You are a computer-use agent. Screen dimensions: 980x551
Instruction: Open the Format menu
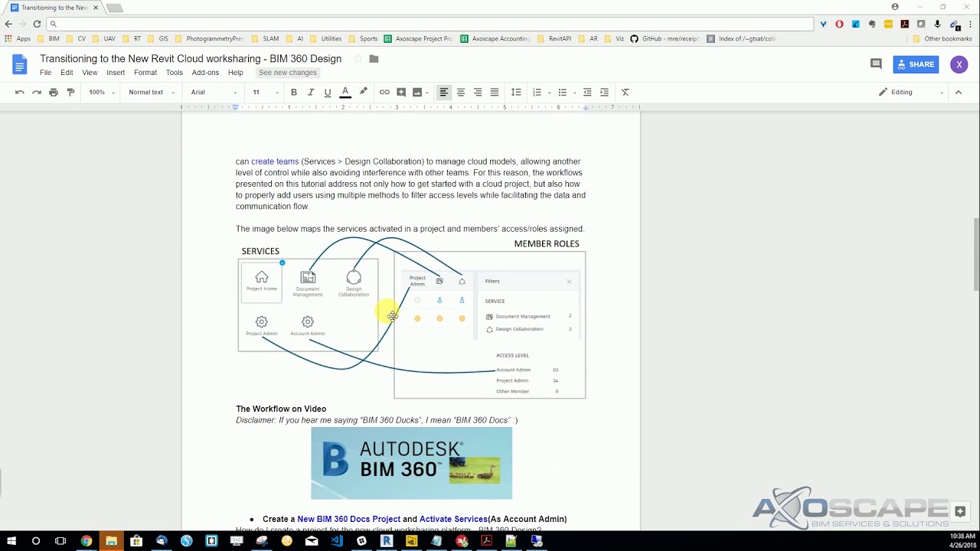145,73
